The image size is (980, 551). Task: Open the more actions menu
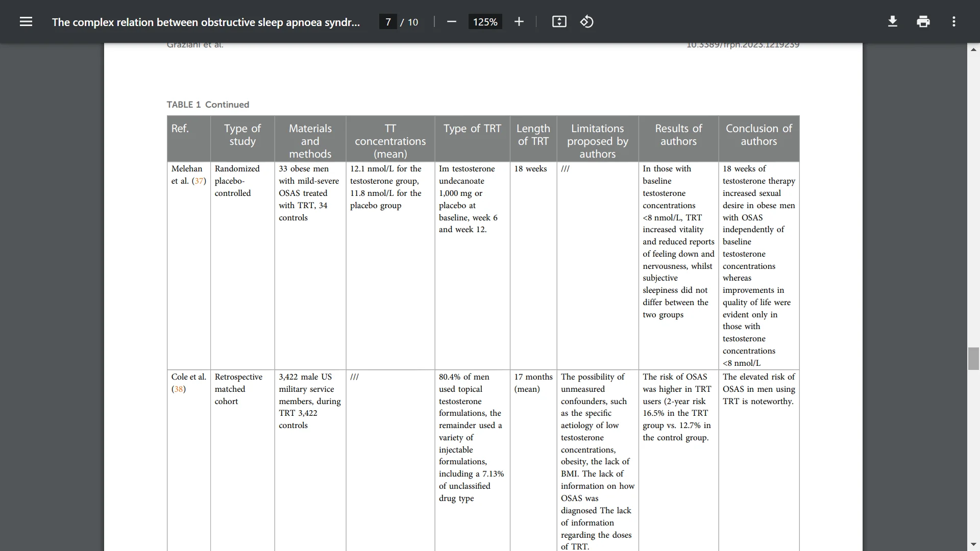tap(953, 21)
